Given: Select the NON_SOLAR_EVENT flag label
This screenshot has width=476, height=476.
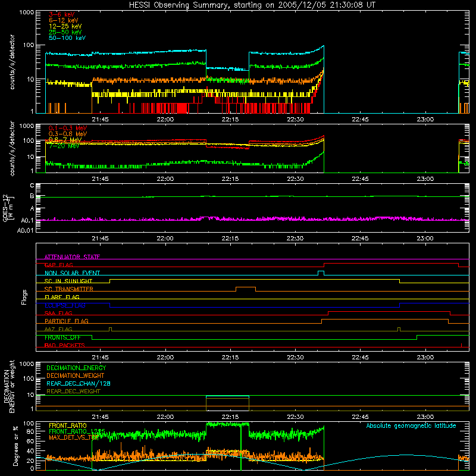Looking at the screenshot, I should (72, 273).
